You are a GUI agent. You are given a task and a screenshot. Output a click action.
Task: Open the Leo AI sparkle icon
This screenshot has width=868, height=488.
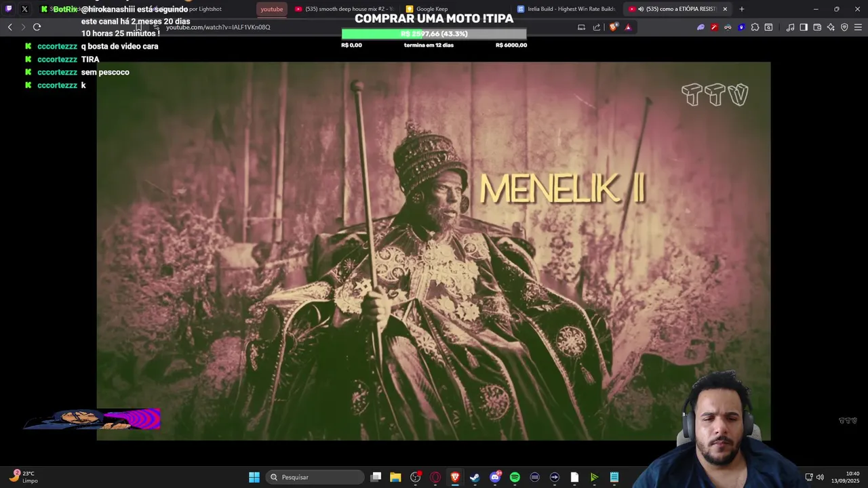(831, 27)
